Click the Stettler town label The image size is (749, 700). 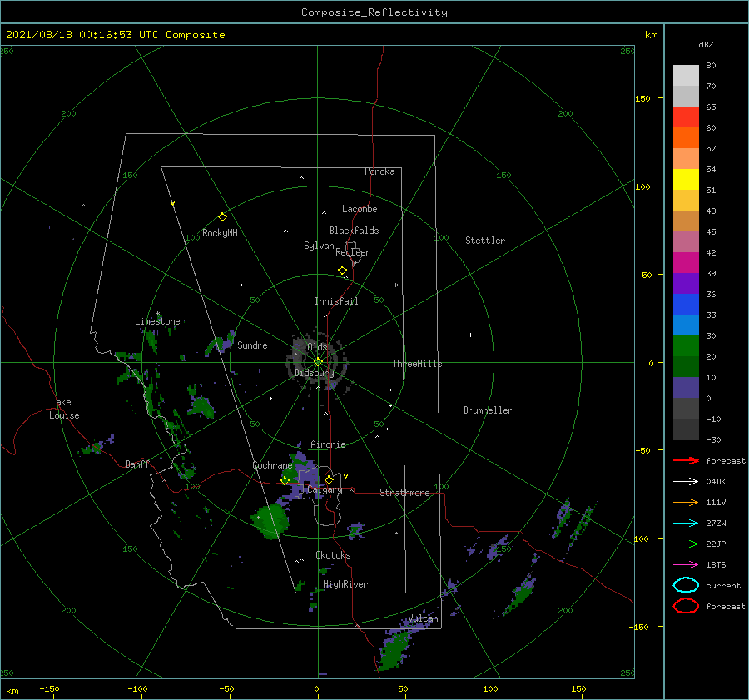pyautogui.click(x=485, y=241)
